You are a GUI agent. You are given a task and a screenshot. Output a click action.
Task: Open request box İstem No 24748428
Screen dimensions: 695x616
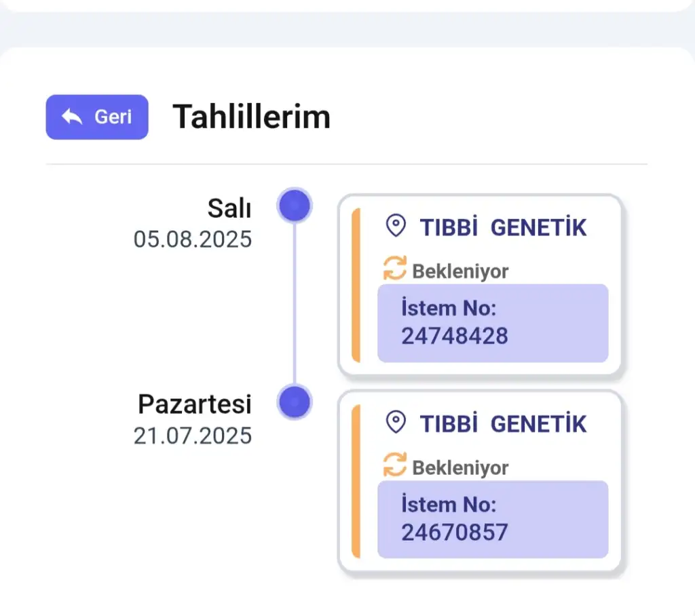493,323
